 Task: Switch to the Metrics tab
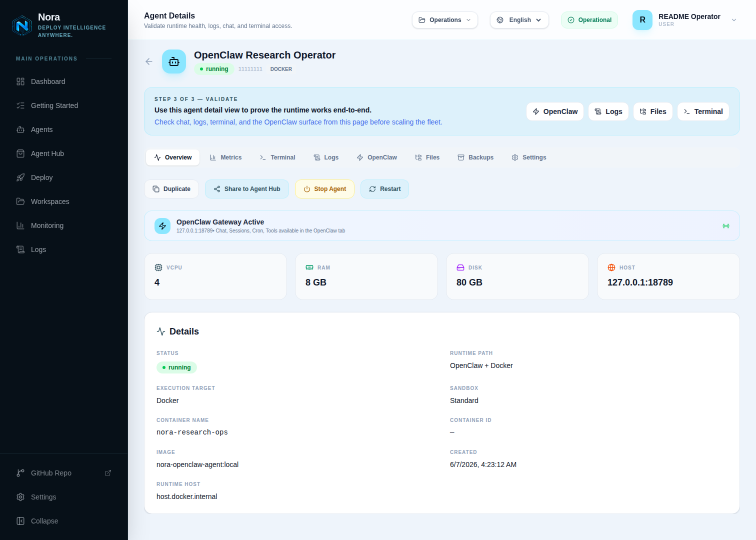[225, 157]
